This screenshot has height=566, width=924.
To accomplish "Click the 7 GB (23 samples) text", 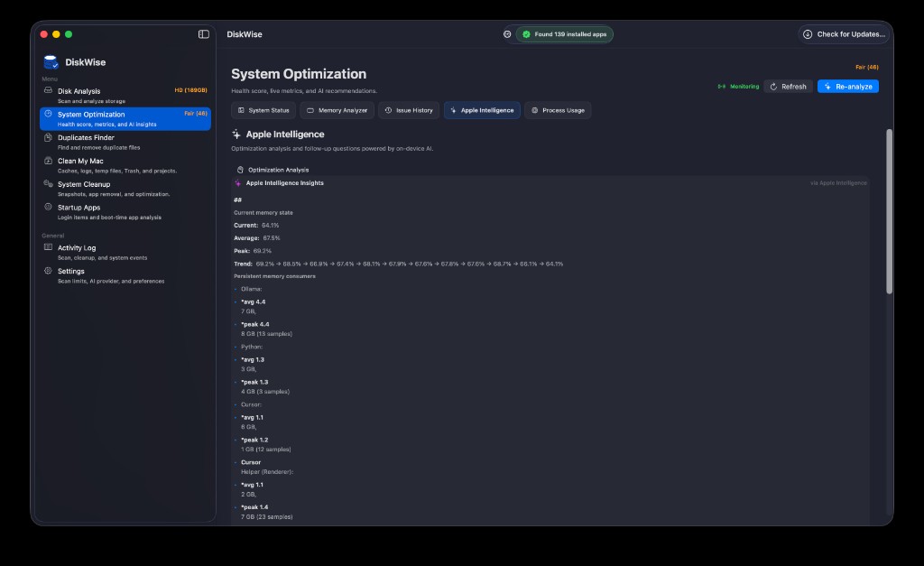I will (x=267, y=517).
